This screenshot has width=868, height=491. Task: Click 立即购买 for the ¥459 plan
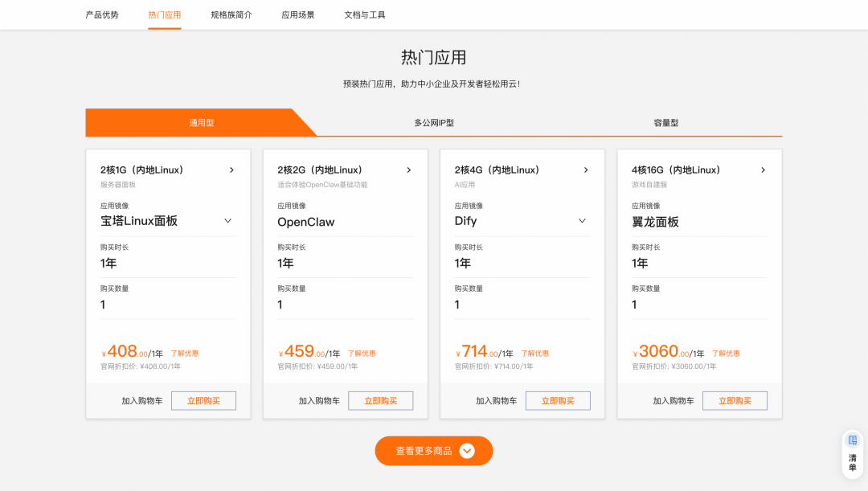381,401
